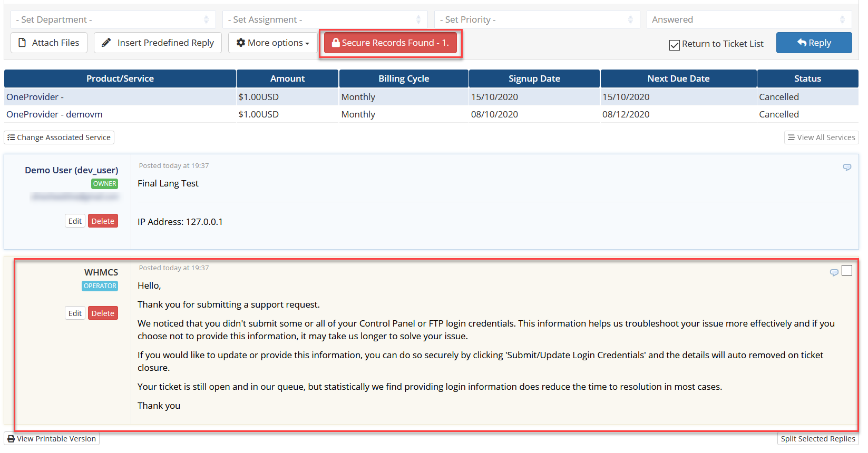
Task: Open the Set Department dropdown
Action: 113,19
